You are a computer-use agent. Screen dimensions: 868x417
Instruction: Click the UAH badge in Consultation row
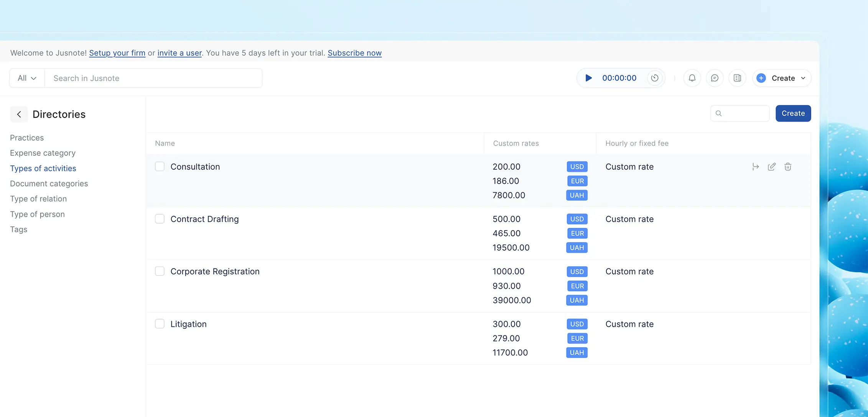(x=577, y=195)
